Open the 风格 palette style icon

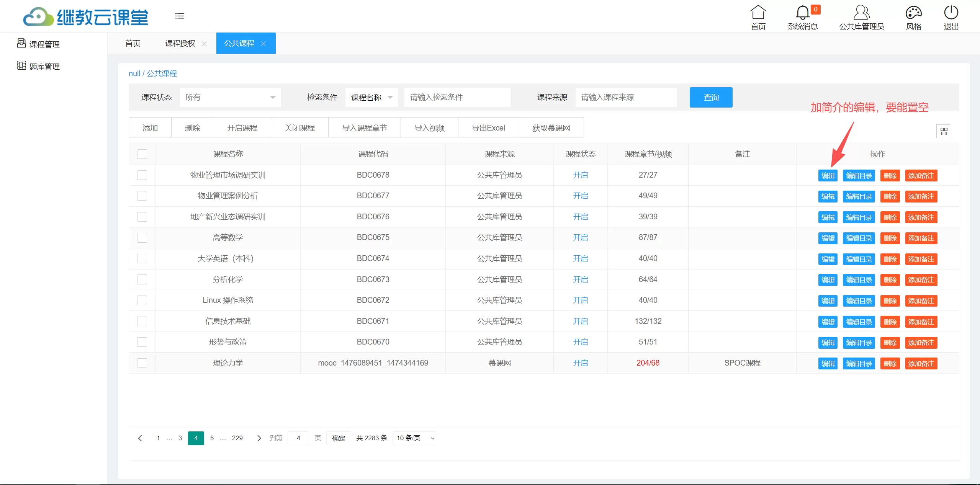(913, 12)
